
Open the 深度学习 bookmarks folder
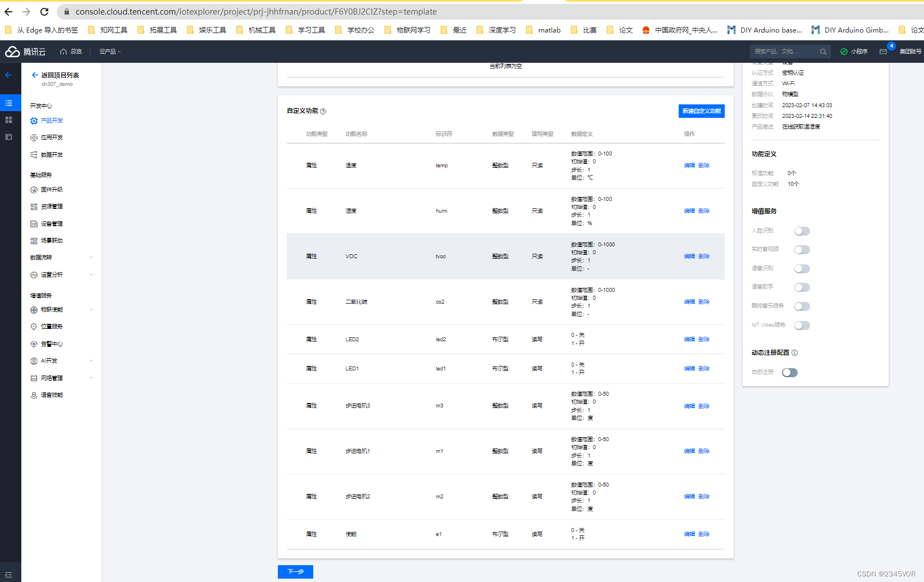tap(496, 30)
